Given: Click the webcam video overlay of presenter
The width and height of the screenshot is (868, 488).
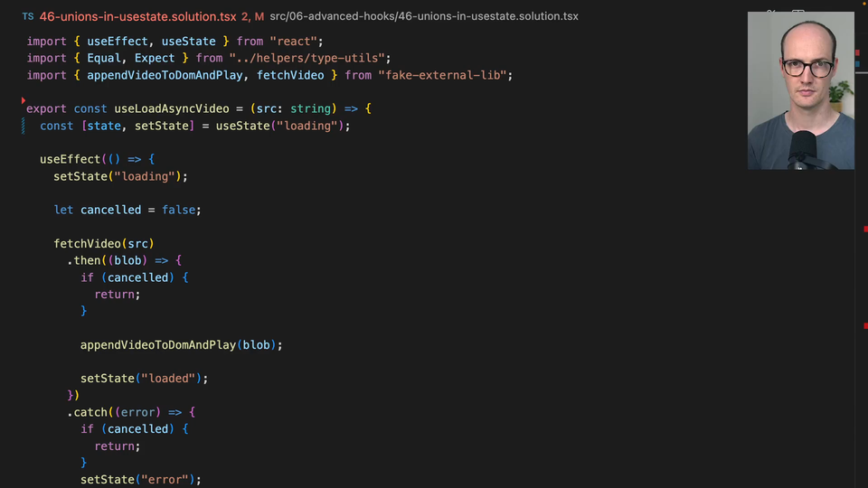Looking at the screenshot, I should click(x=800, y=90).
